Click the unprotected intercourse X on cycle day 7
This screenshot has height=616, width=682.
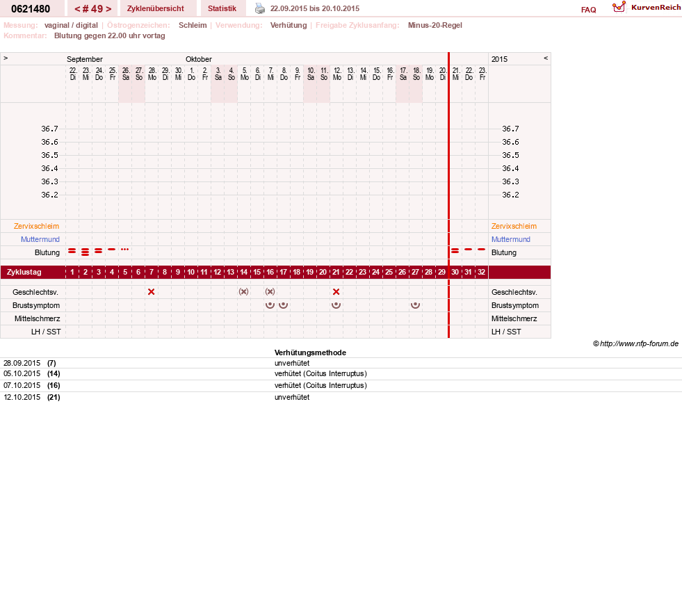coord(152,292)
